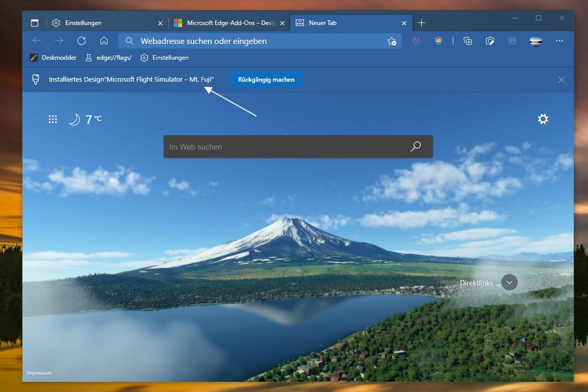
Task: Select the Neuer Tab tab
Action: tap(351, 23)
